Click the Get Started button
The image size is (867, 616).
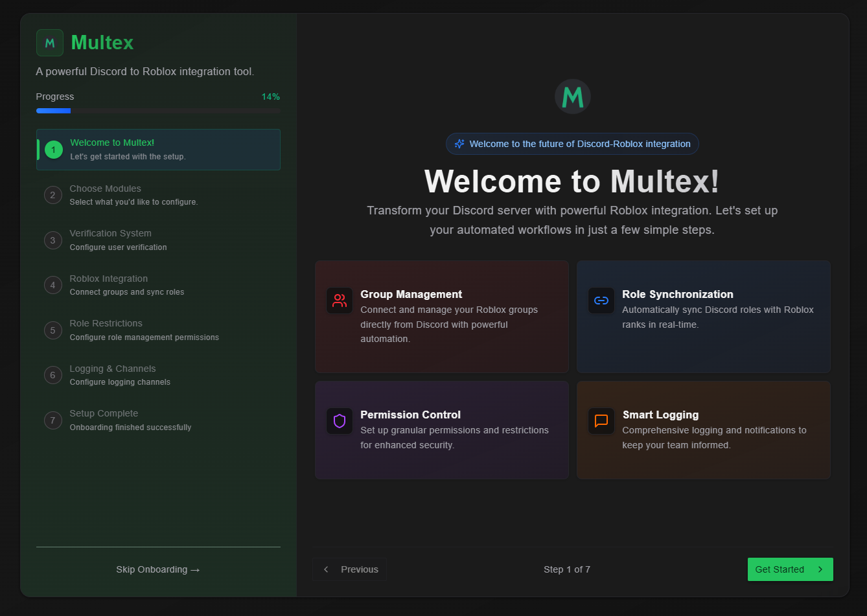[790, 569]
